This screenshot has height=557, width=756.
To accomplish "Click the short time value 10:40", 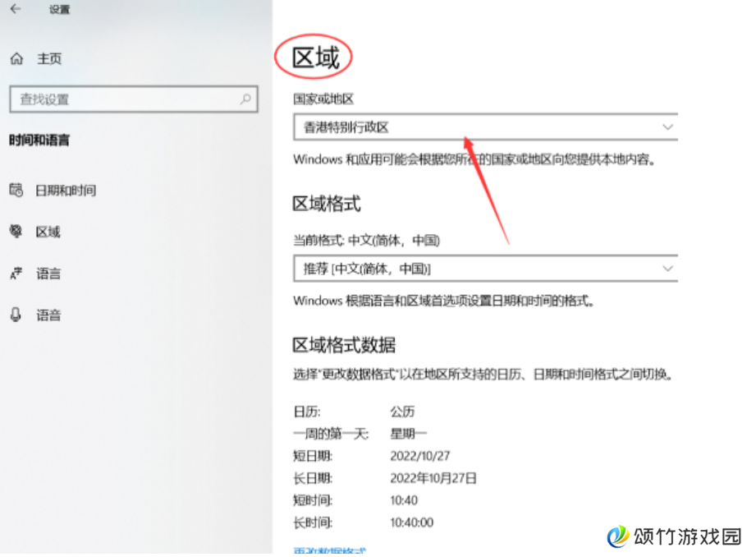I will [x=404, y=500].
